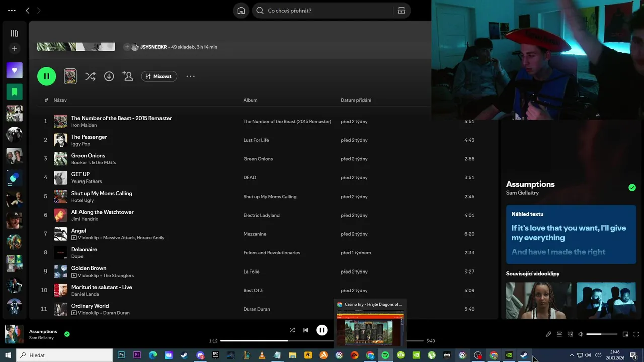Image resolution: width=644 pixels, height=362 pixels.
Task: Toggle saved checkmark in now-playing bar
Action: (67, 334)
